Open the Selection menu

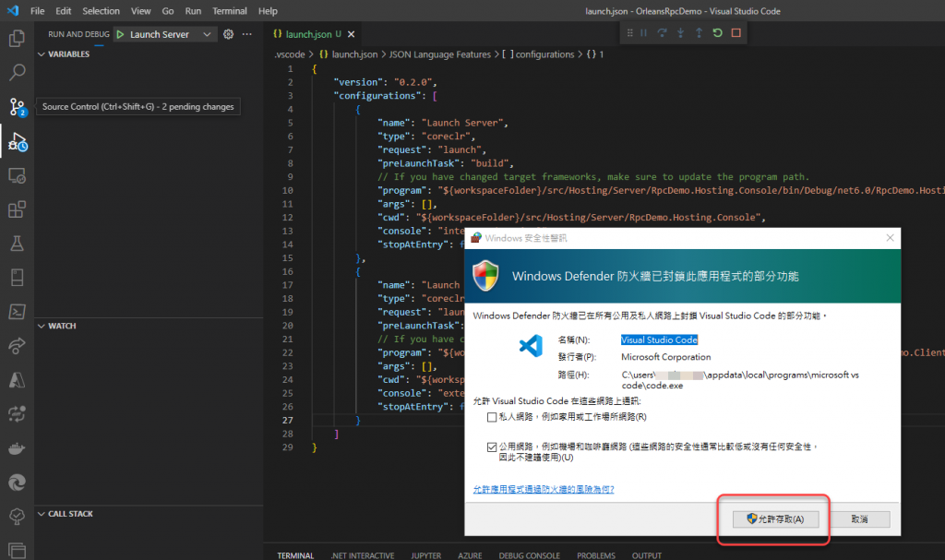click(x=102, y=11)
